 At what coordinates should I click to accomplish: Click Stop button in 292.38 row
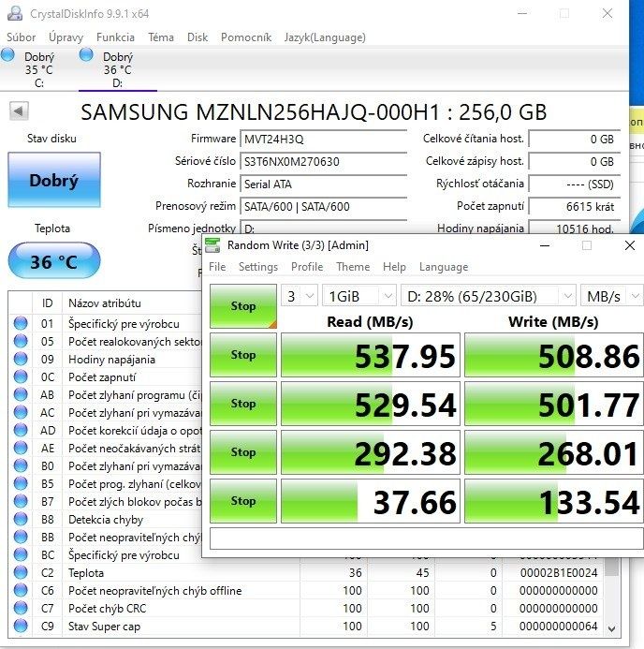(243, 452)
